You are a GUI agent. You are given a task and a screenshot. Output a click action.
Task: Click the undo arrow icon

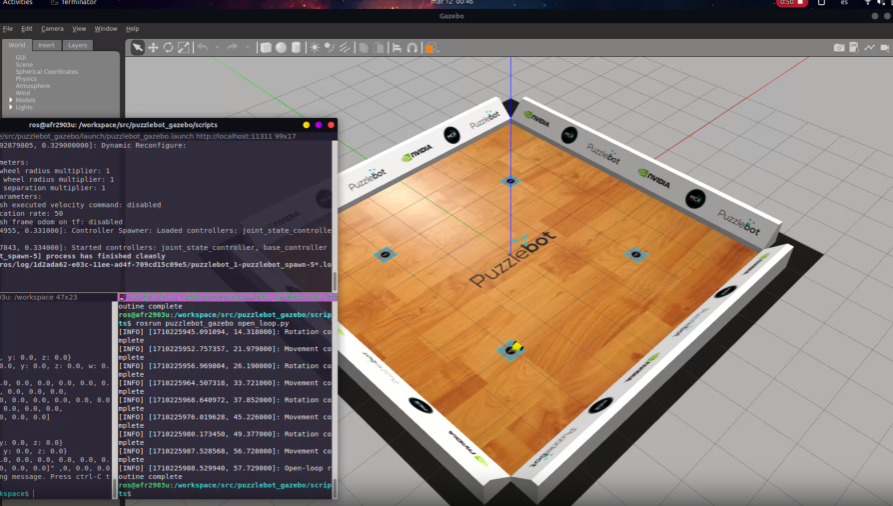coord(203,47)
